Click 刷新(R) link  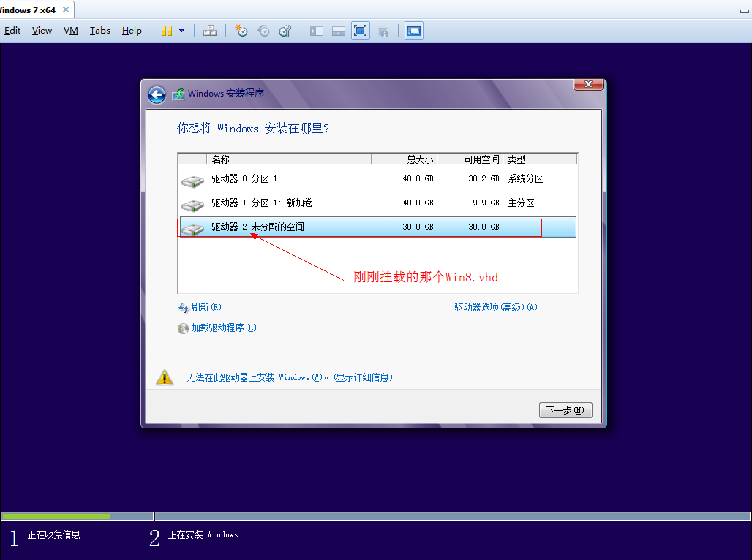click(x=206, y=307)
